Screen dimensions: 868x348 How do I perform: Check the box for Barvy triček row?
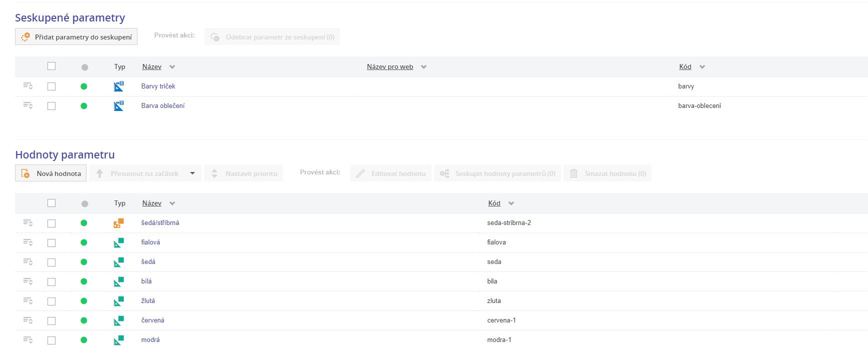51,86
